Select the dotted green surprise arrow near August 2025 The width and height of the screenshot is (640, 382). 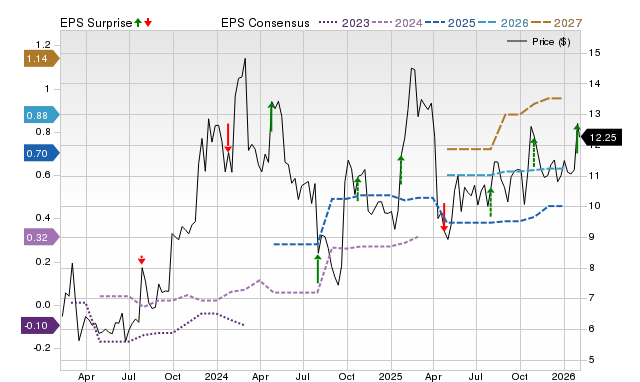click(491, 202)
